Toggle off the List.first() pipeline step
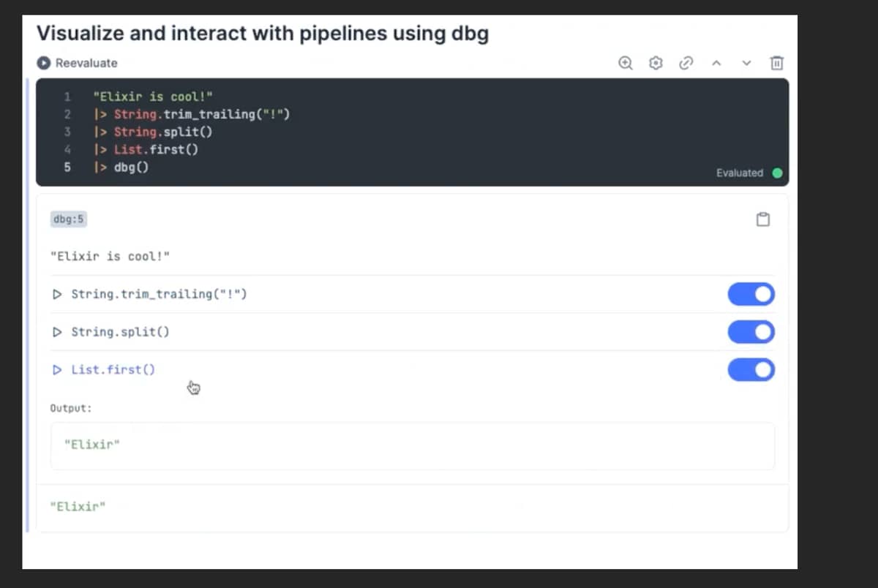This screenshot has width=878, height=588. 751,370
